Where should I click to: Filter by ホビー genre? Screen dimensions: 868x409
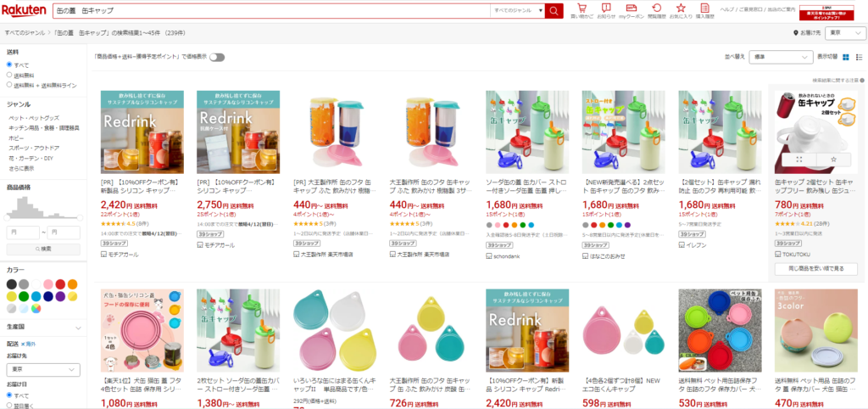point(16,138)
